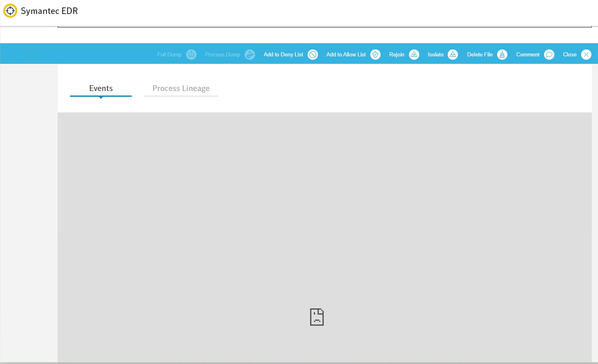This screenshot has width=598, height=364.
Task: Click the Add to Deny List icon
Action: tap(313, 54)
